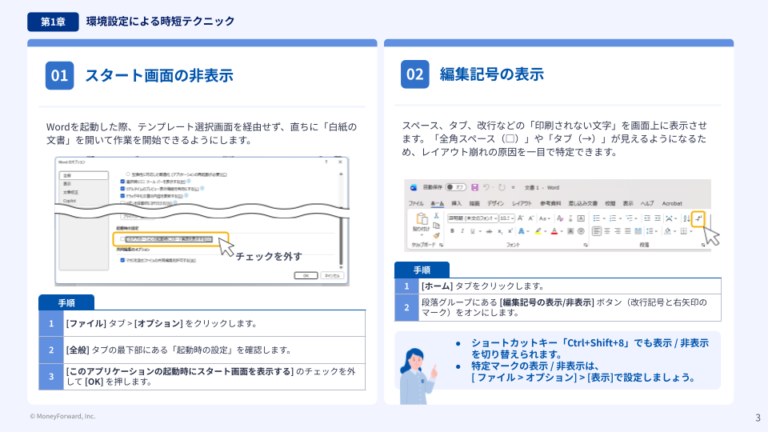Select 文章校正 category in options sidebar
The image size is (768, 432).
tap(71, 192)
